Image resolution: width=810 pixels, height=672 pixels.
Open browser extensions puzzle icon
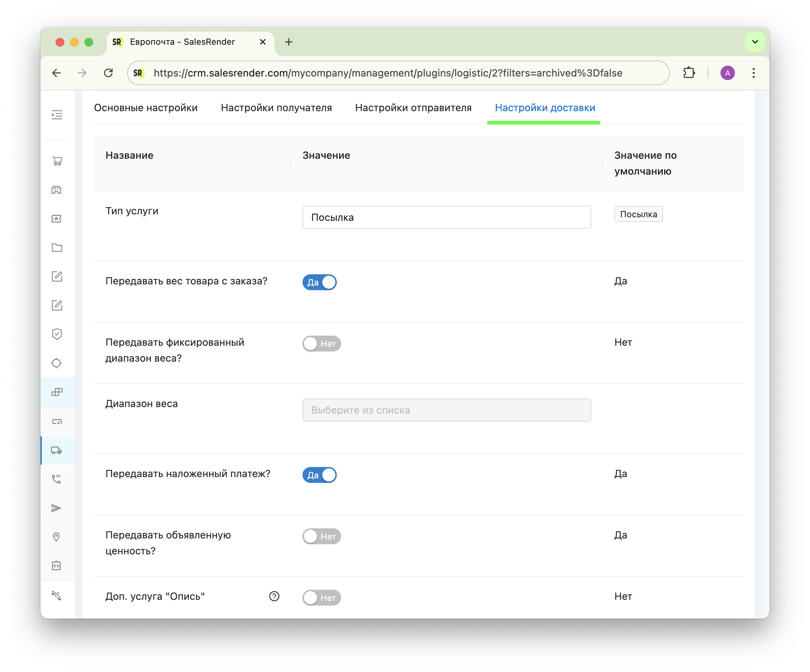[689, 73]
